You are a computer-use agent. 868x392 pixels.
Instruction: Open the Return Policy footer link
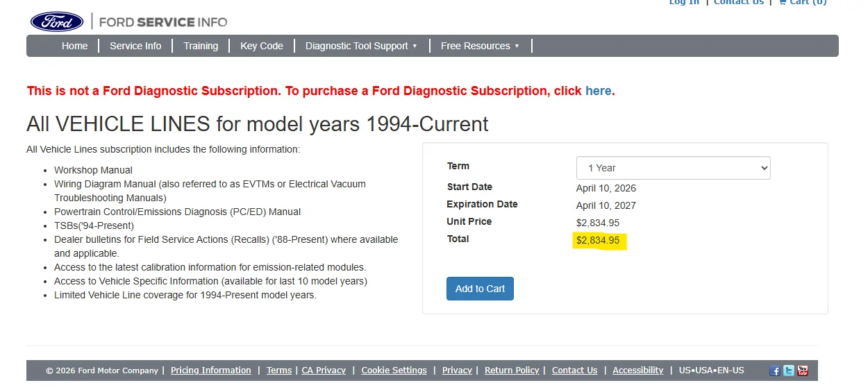tap(512, 370)
